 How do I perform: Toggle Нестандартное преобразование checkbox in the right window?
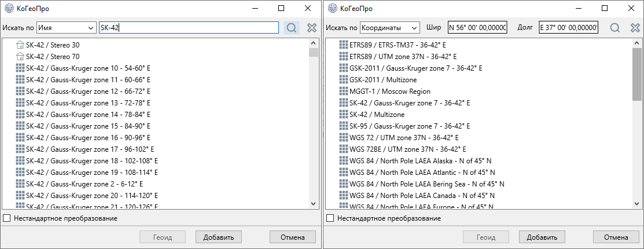point(330,218)
